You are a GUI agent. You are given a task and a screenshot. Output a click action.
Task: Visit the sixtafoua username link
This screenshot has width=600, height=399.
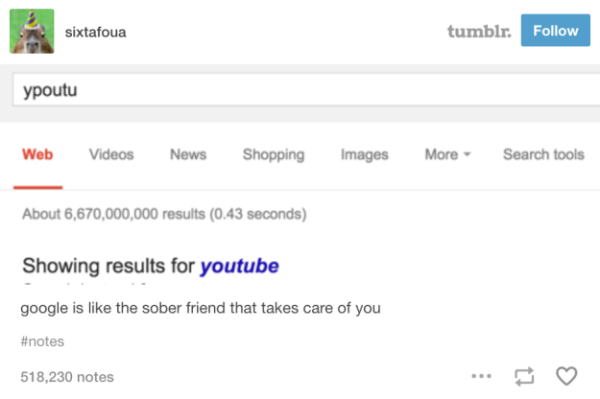[95, 32]
